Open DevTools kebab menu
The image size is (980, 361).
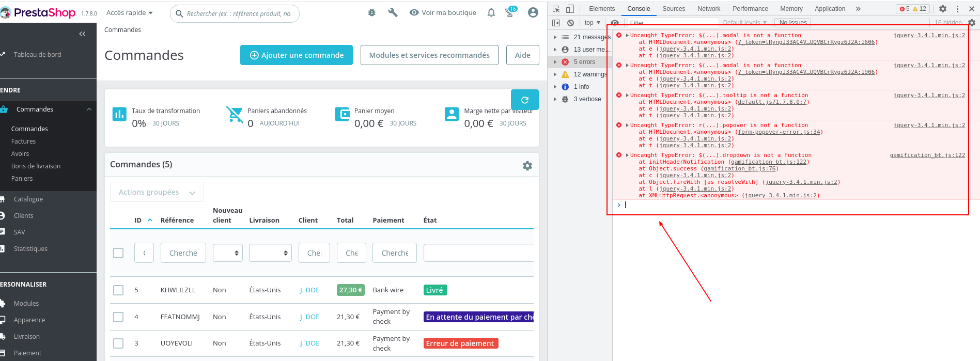[957, 9]
